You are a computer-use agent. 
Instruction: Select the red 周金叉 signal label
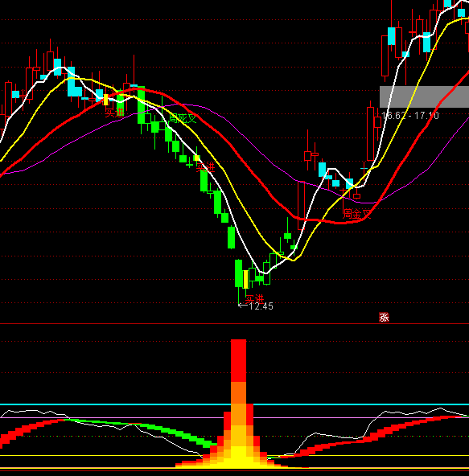[x=357, y=214]
